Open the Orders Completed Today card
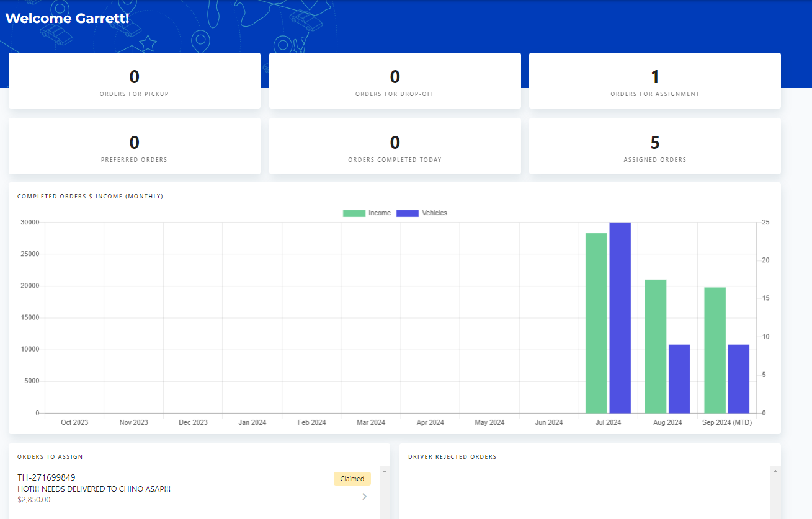The width and height of the screenshot is (812, 519). tap(395, 146)
